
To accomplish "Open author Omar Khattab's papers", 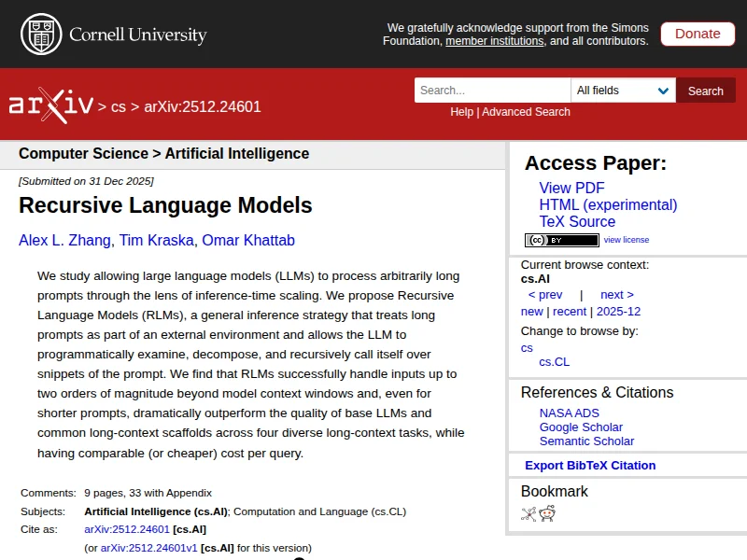I will pos(248,240).
